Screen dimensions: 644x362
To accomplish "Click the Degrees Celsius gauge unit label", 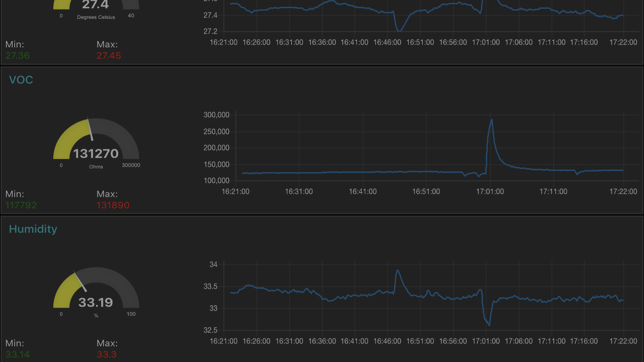I will (x=96, y=17).
